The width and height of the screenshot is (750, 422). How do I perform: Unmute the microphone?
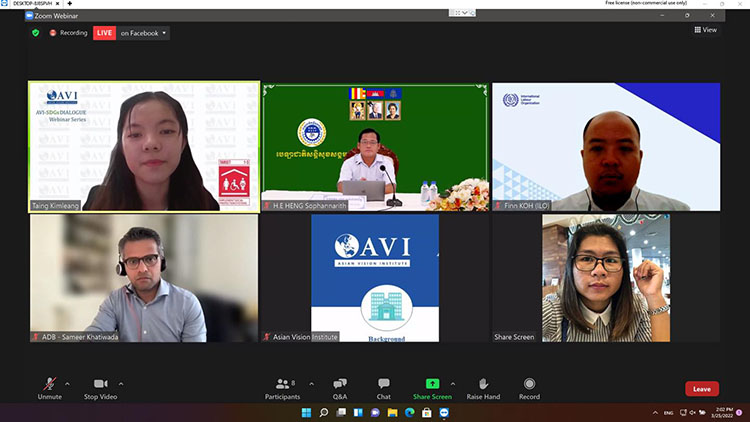coord(49,385)
